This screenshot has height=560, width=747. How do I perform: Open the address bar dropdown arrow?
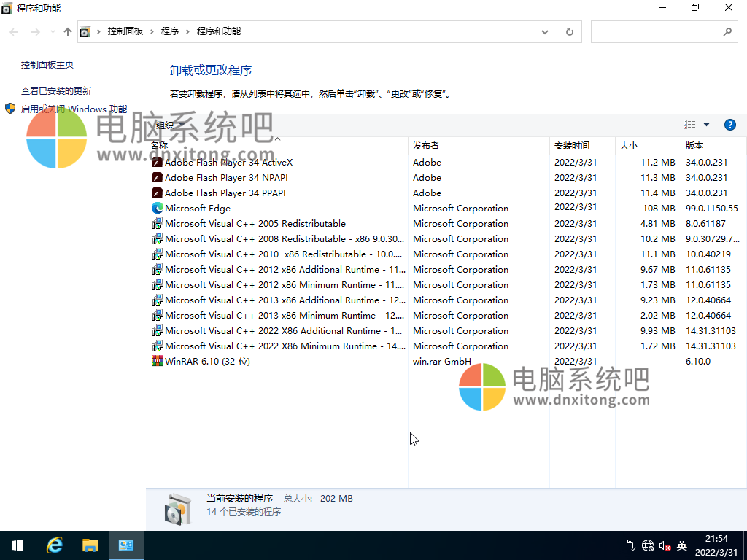(544, 31)
